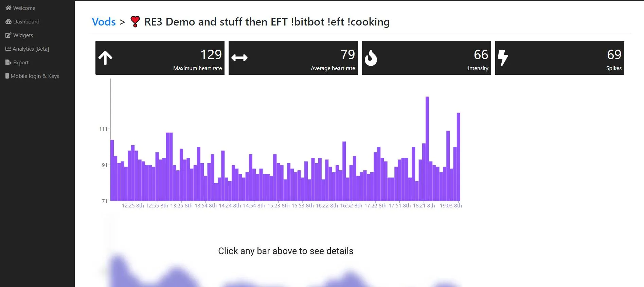This screenshot has width=644, height=287.
Task: Select the last bar of the heart rate chart
Action: [x=459, y=157]
